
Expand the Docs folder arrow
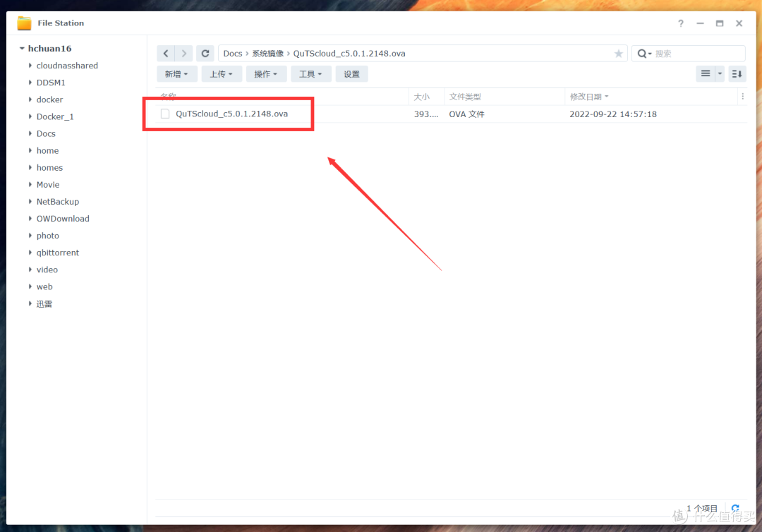click(30, 133)
